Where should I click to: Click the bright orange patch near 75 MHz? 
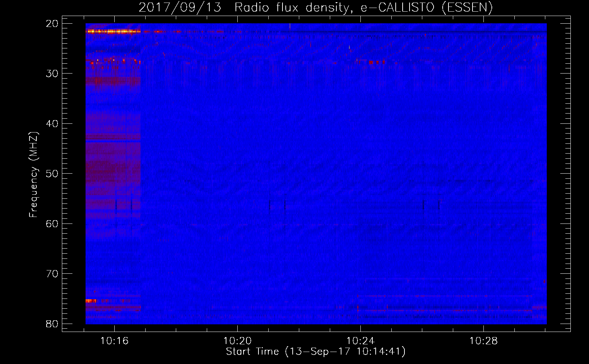coord(91,301)
